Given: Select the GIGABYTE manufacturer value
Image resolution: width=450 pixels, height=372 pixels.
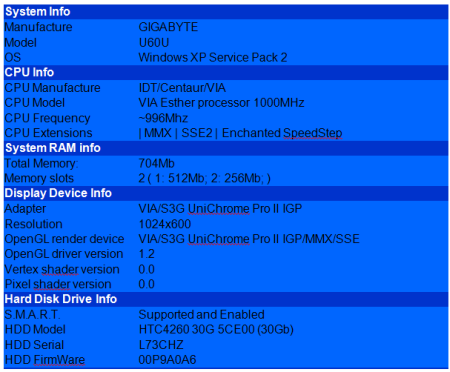Looking at the screenshot, I should 168,27.
